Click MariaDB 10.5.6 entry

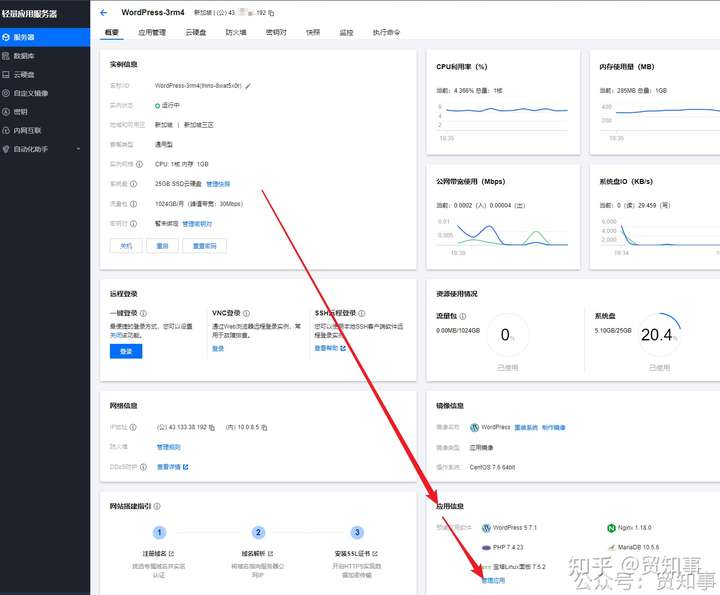pos(633,547)
